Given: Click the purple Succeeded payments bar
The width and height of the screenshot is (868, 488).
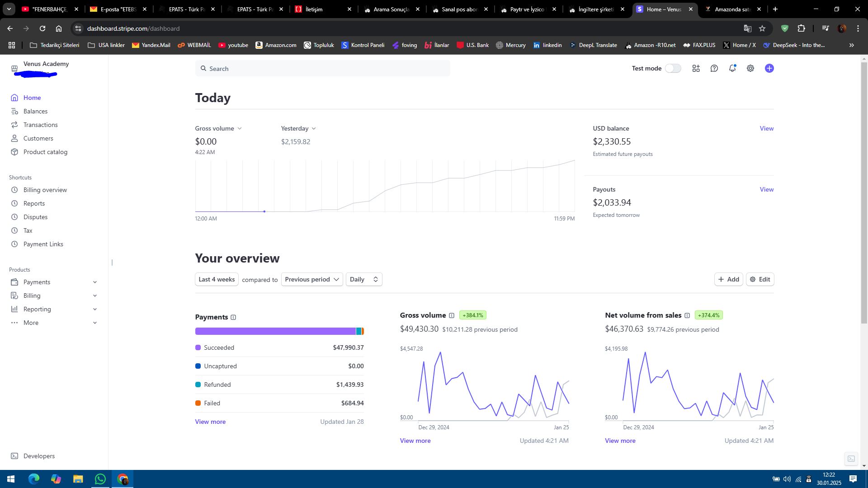Looking at the screenshot, I should 275,331.
